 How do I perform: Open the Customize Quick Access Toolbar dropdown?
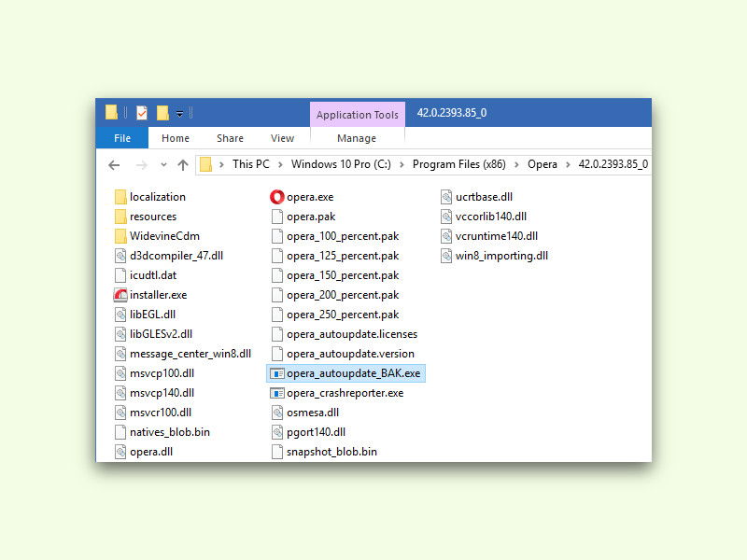(x=179, y=113)
